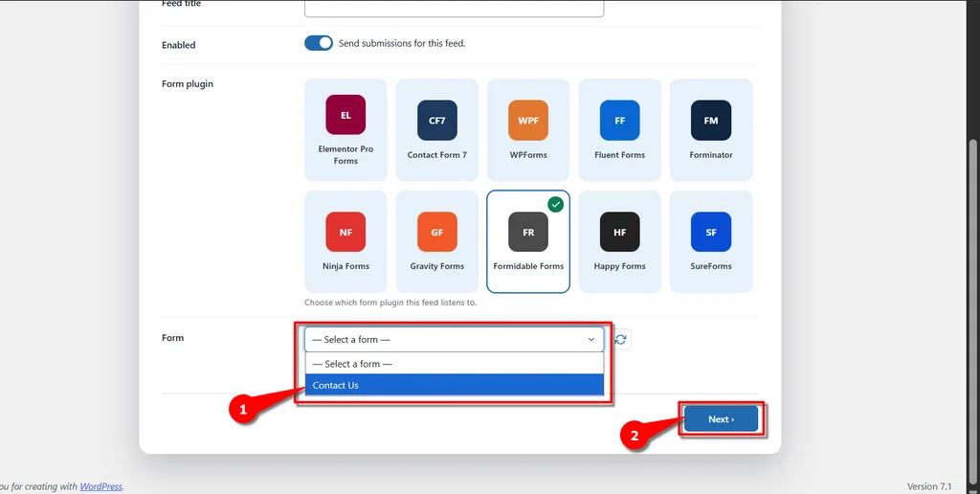Select the Ninja Forms NF icon

345,232
